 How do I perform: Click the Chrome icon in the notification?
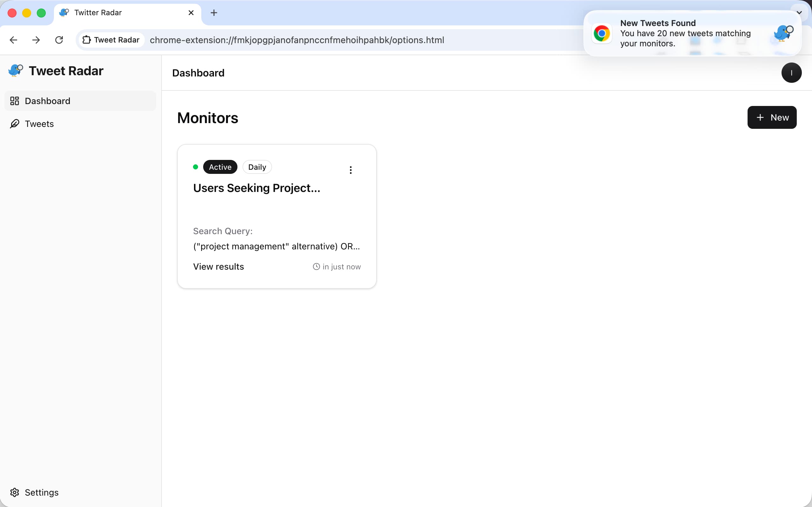602,33
